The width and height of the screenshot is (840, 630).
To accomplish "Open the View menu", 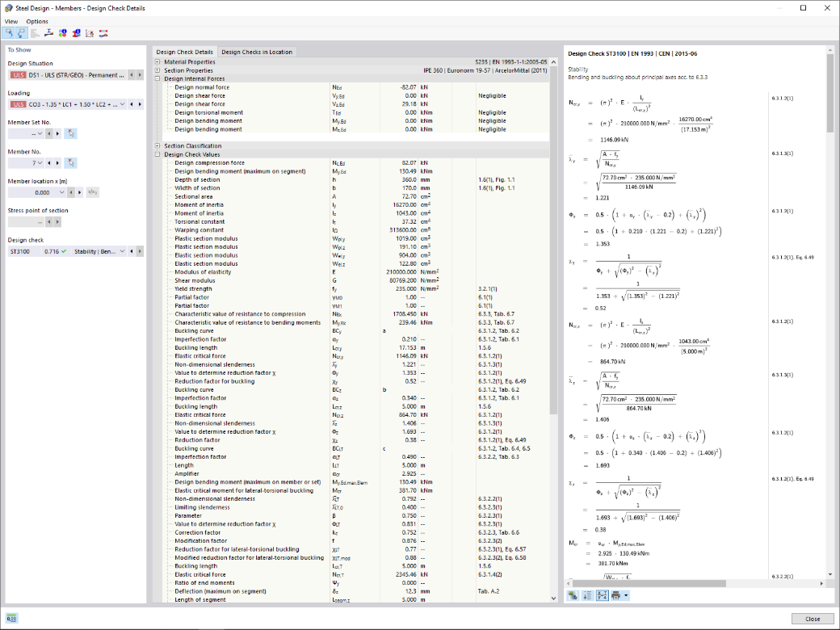I will click(x=11, y=22).
